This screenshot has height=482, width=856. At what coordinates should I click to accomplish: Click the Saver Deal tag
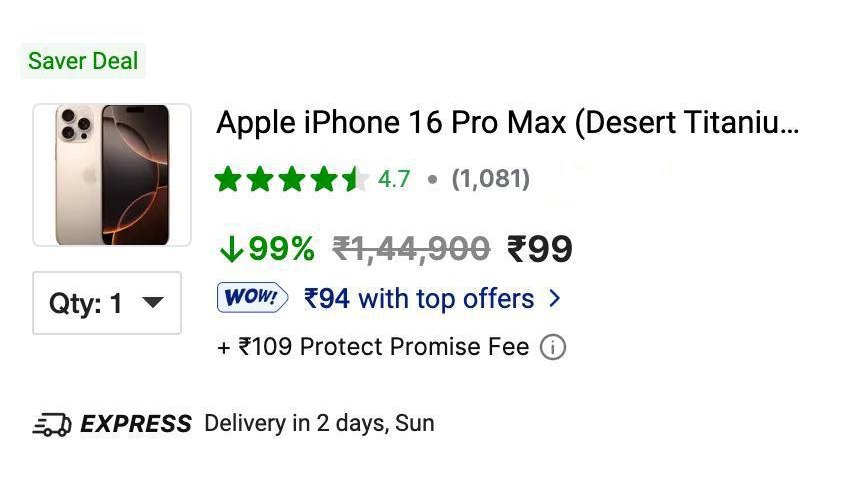[83, 61]
